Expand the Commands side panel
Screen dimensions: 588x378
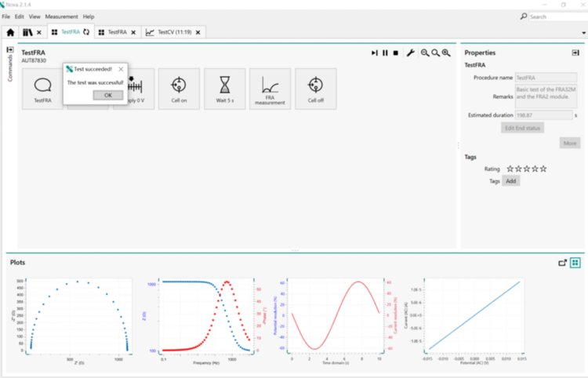[x=10, y=50]
